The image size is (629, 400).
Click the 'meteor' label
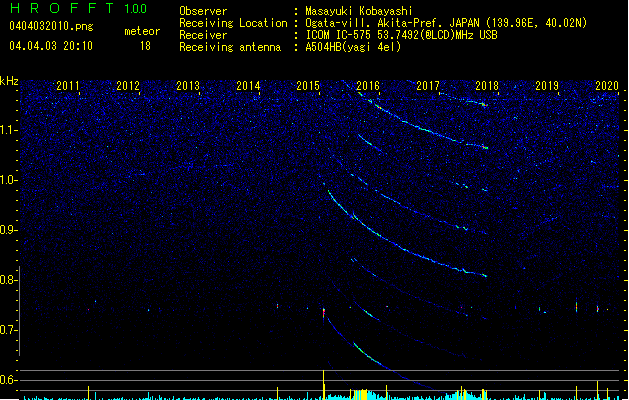[x=142, y=31]
